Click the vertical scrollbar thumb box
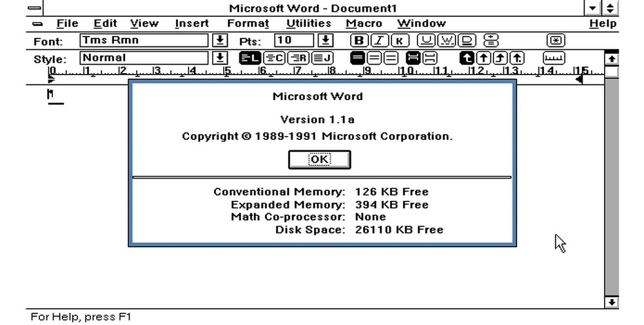Screen dimensions: 644x325 (x=611, y=71)
